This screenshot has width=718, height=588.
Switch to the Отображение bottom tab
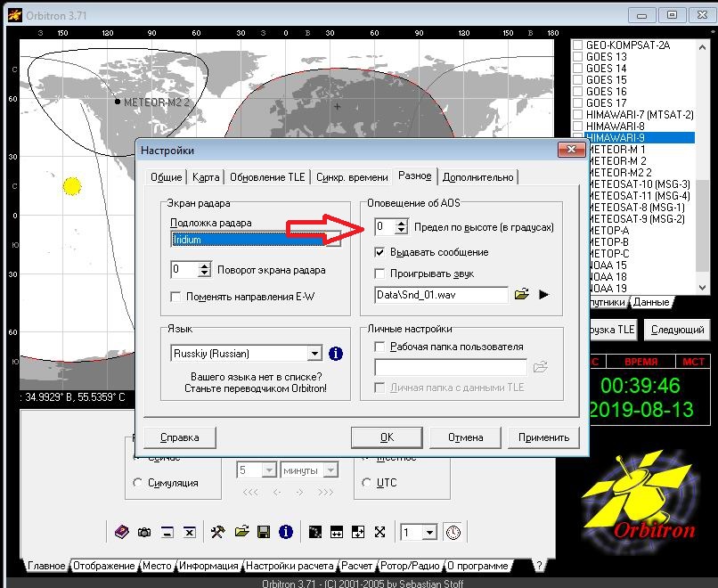click(x=104, y=566)
